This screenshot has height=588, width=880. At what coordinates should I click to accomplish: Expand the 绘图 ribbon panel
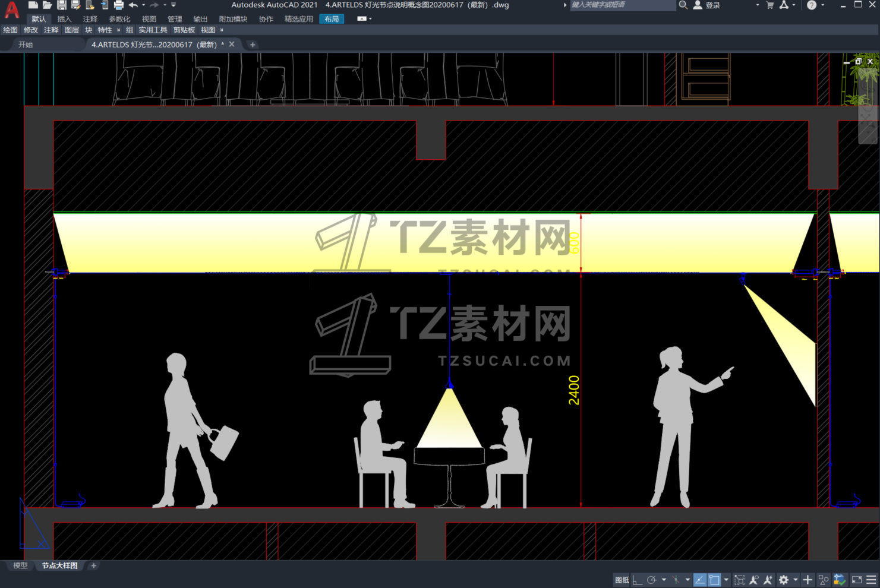tap(10, 30)
